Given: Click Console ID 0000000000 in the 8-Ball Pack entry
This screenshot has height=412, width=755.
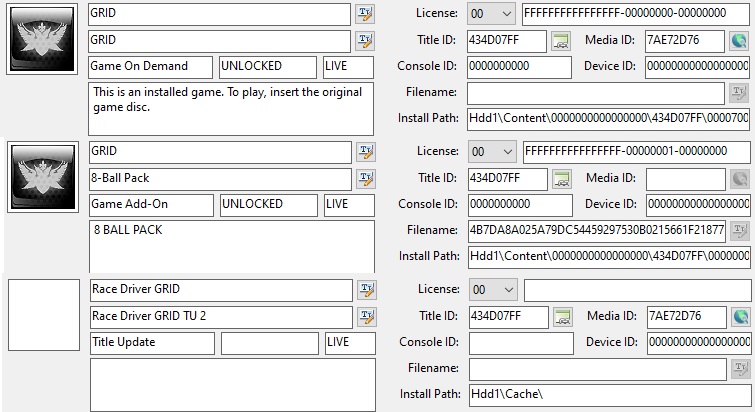Looking at the screenshot, I should click(520, 205).
